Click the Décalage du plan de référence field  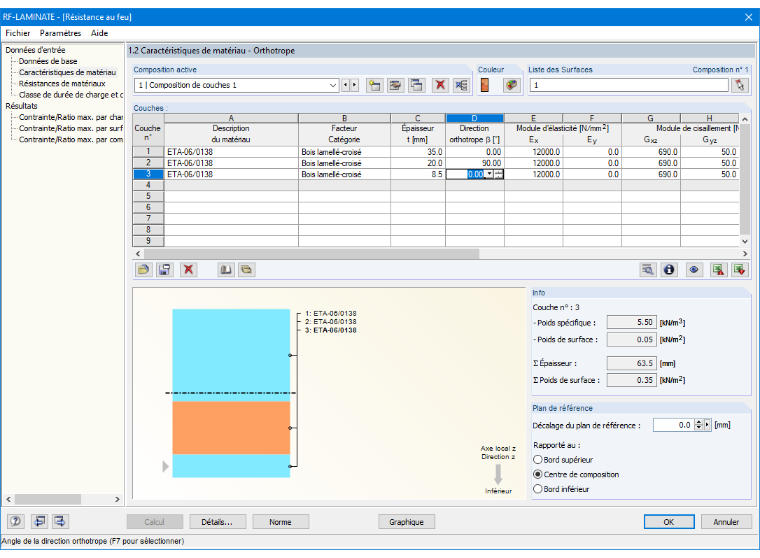(x=674, y=425)
